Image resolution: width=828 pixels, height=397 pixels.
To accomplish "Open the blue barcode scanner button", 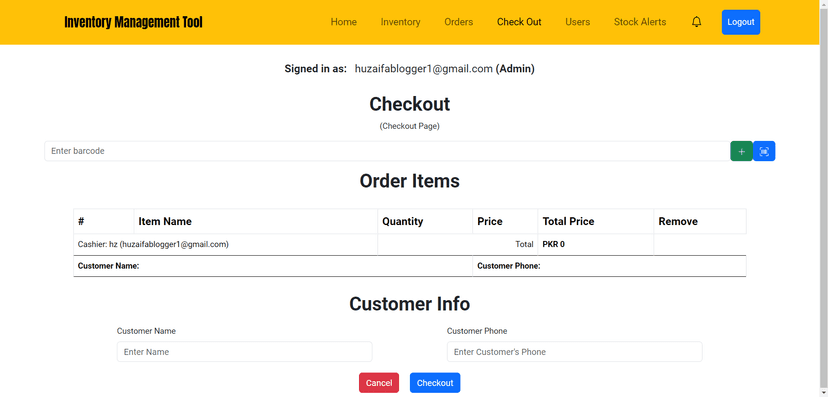I will 764,152.
